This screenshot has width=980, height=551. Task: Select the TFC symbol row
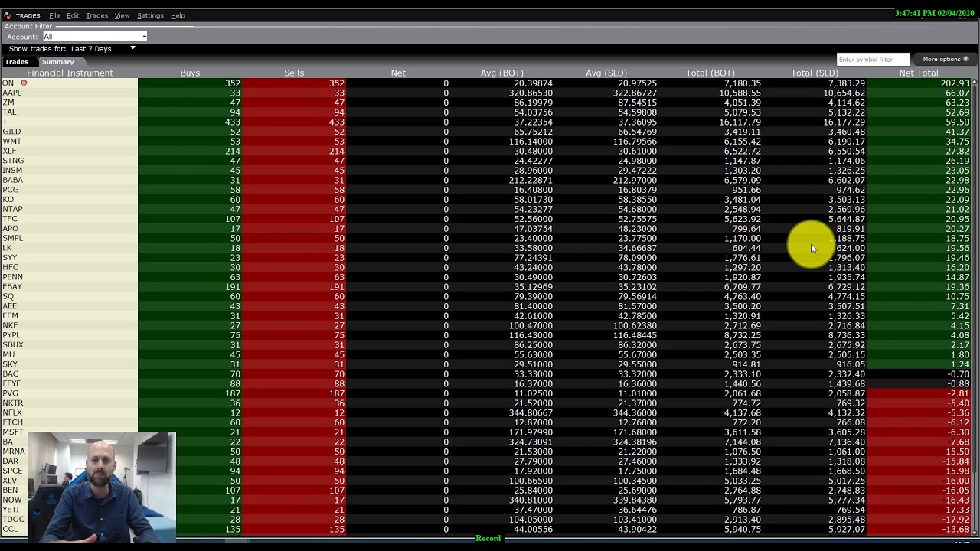(x=9, y=219)
